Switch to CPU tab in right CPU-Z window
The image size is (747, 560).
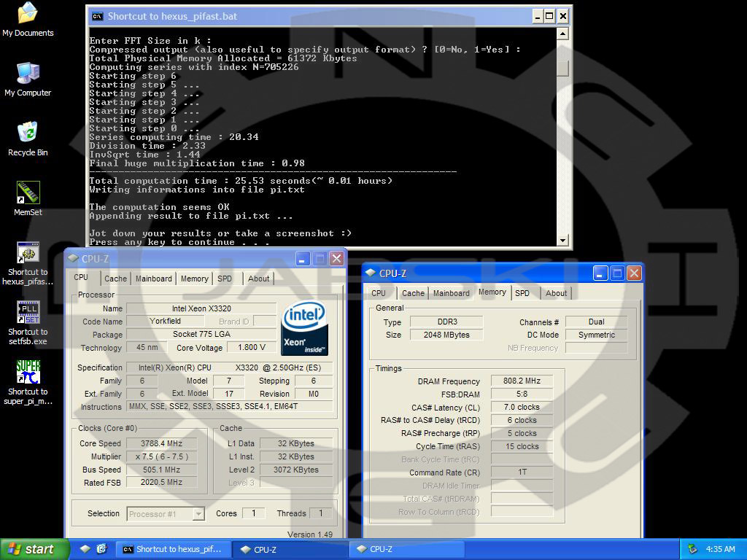tap(379, 293)
